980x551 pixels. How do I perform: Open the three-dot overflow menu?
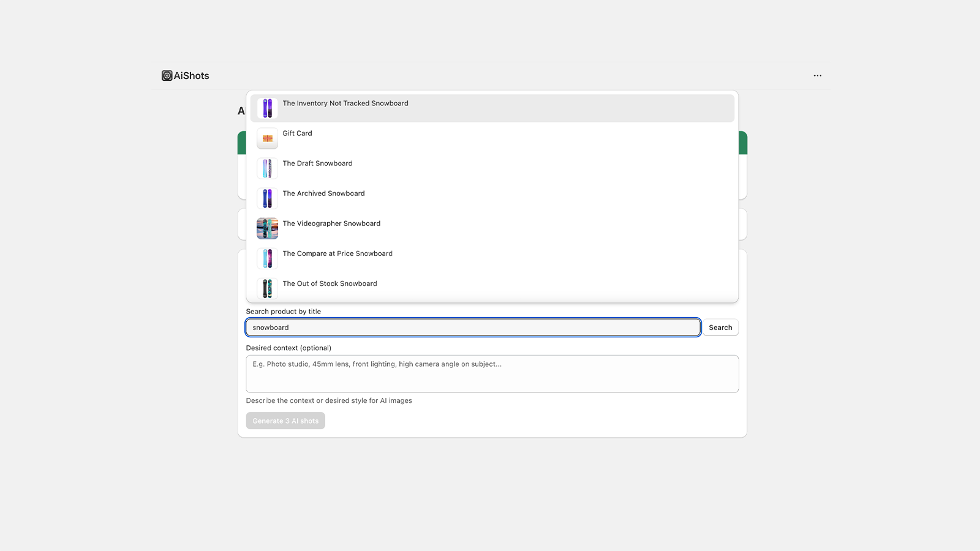pos(817,75)
